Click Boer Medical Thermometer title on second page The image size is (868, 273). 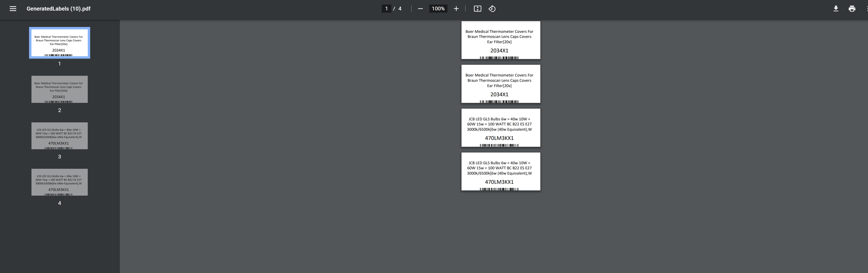point(499,81)
